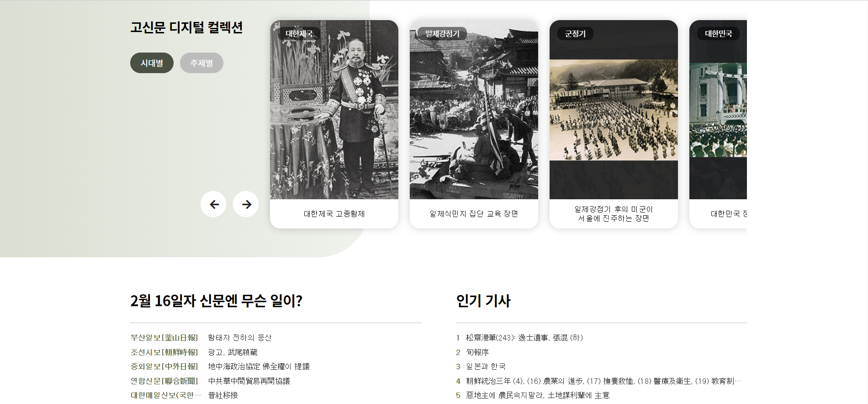Click the previous slide arrow button
868x404 pixels.
point(213,204)
